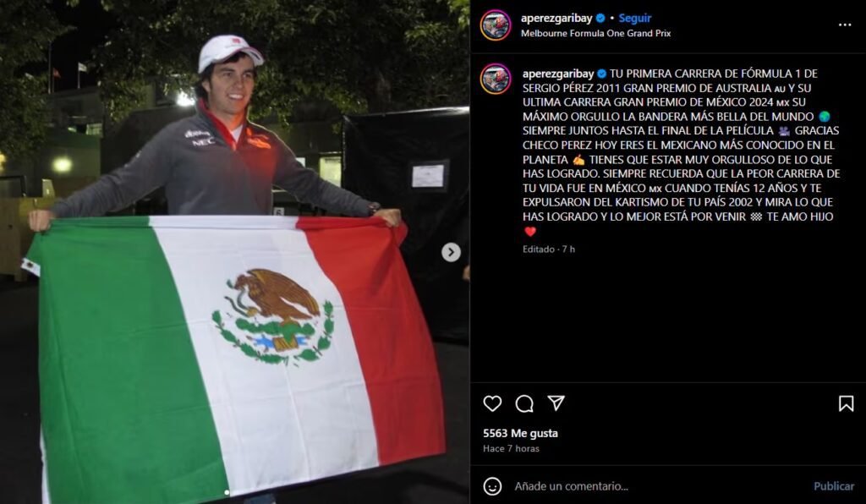Click the header profile avatar

[x=496, y=25]
